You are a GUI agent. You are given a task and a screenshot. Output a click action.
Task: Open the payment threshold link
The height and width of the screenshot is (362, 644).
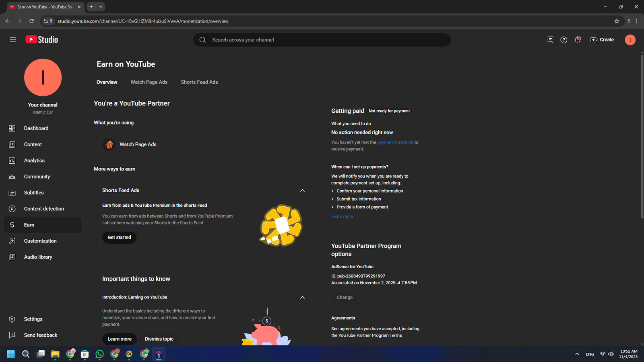(395, 142)
